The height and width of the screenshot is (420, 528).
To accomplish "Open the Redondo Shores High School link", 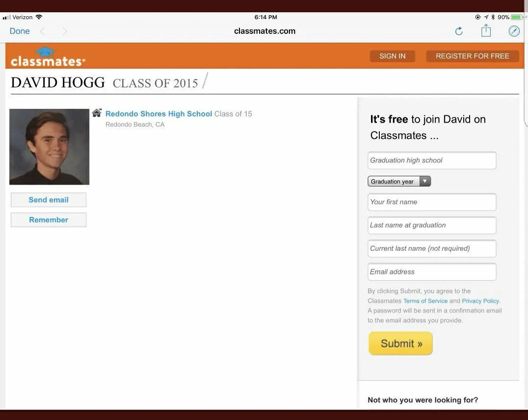I will pos(158,114).
